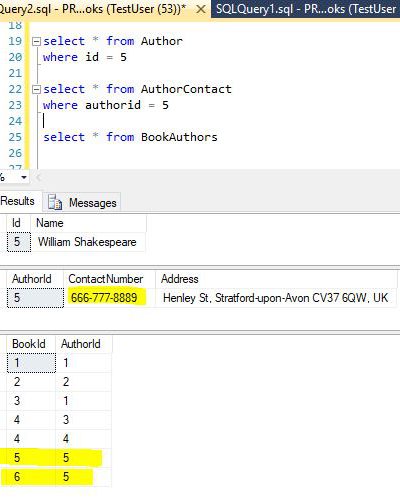
Task: Select the William Shakespeare cell
Action: (x=88, y=242)
